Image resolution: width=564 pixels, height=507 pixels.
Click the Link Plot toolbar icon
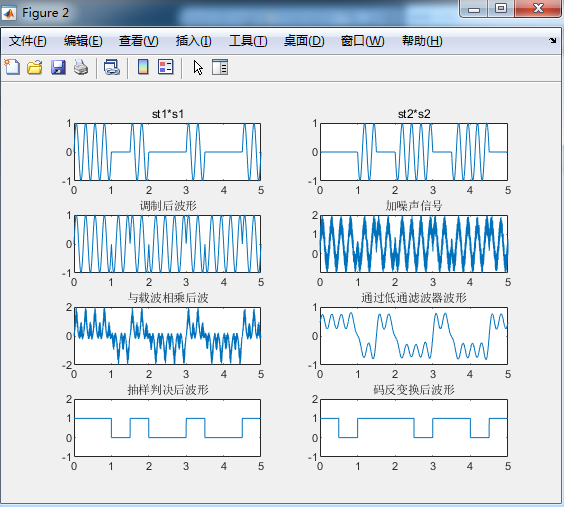tap(112, 67)
